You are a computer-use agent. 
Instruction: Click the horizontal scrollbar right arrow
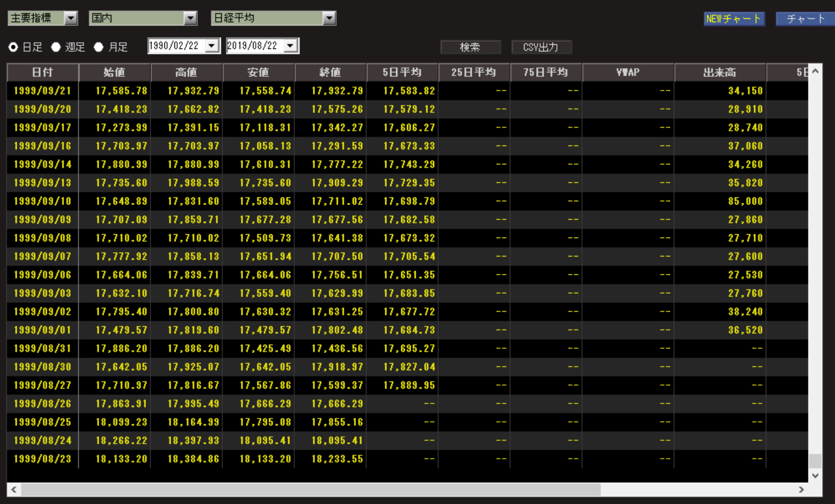802,490
